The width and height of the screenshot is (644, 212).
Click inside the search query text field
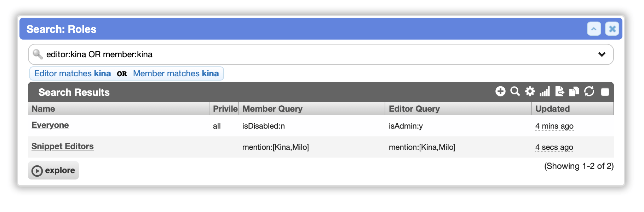click(318, 54)
